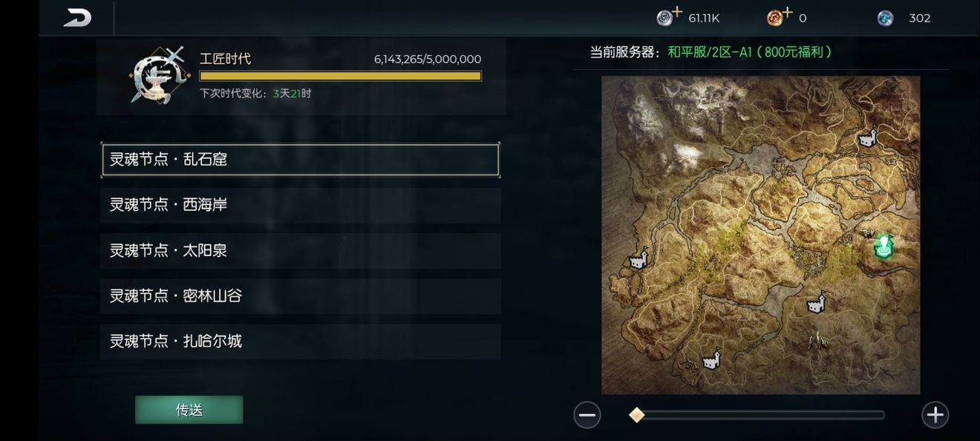The width and height of the screenshot is (980, 441).
Task: Add gold coin currency with the plus
Action: pyautogui.click(x=788, y=12)
